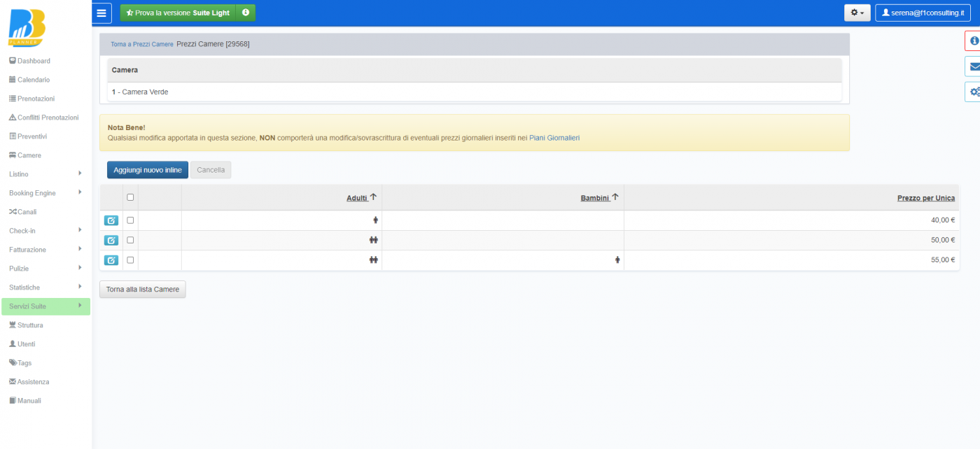Expand the Check-in submenu
The image size is (980, 449).
(x=45, y=231)
